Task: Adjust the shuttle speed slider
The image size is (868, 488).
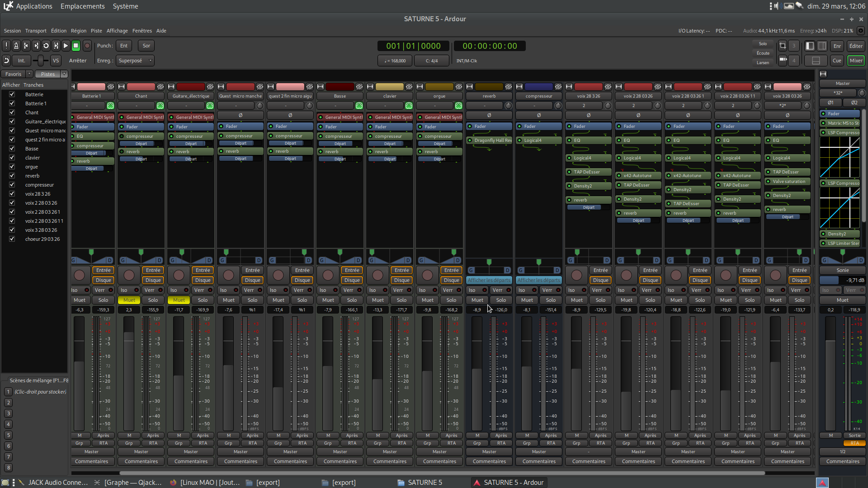Action: click(41, 61)
